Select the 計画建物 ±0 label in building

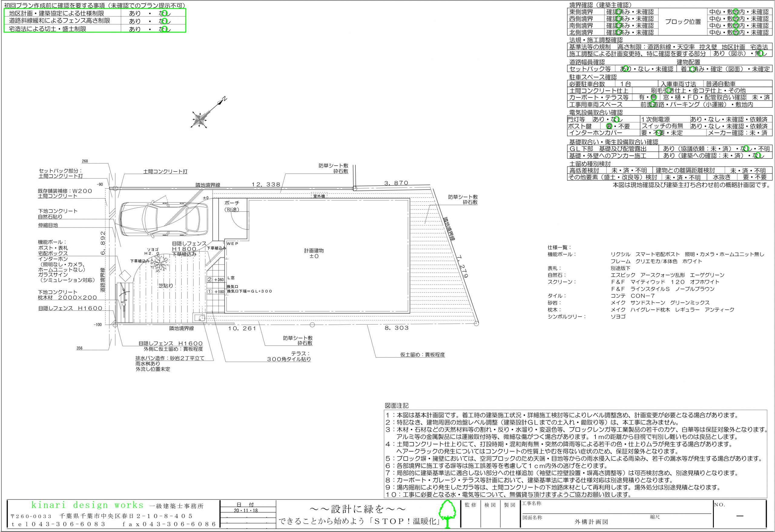pos(314,253)
